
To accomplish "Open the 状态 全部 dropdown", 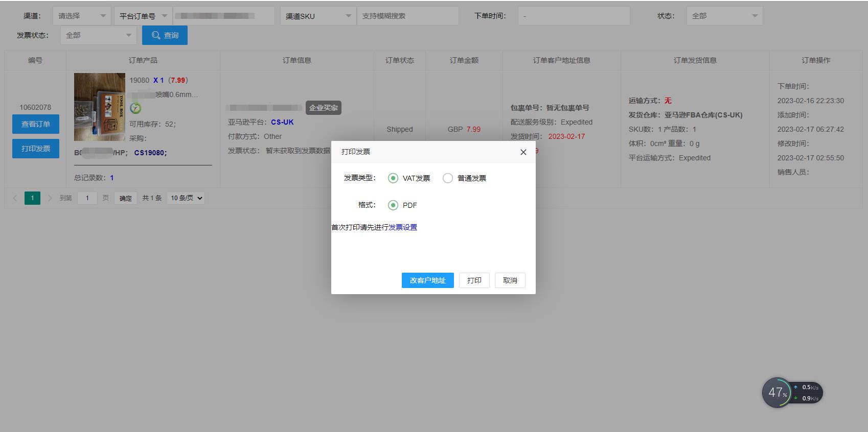I will coord(725,16).
